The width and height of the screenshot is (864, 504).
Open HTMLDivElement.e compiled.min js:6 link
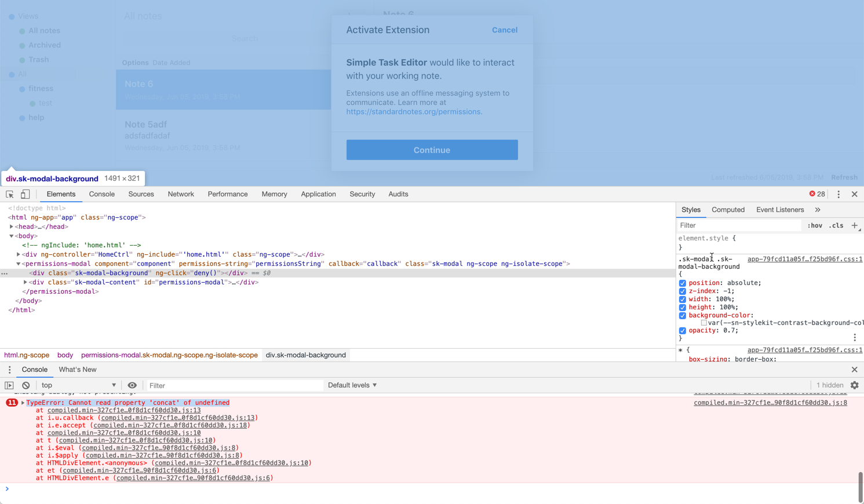point(193,478)
